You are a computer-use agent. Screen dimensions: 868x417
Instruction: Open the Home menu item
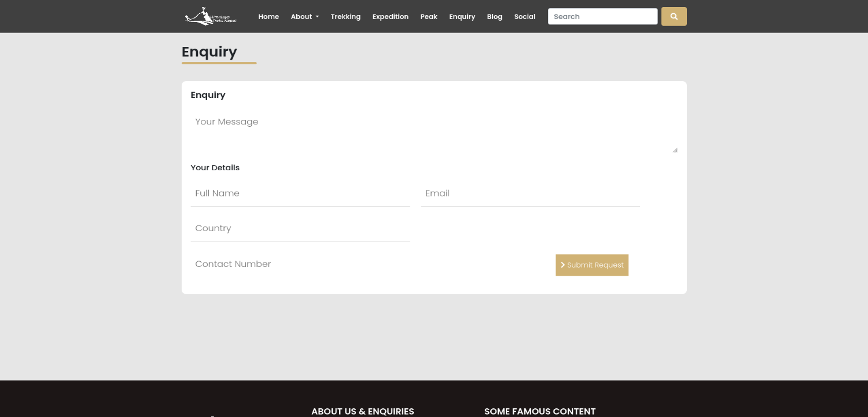(x=269, y=16)
